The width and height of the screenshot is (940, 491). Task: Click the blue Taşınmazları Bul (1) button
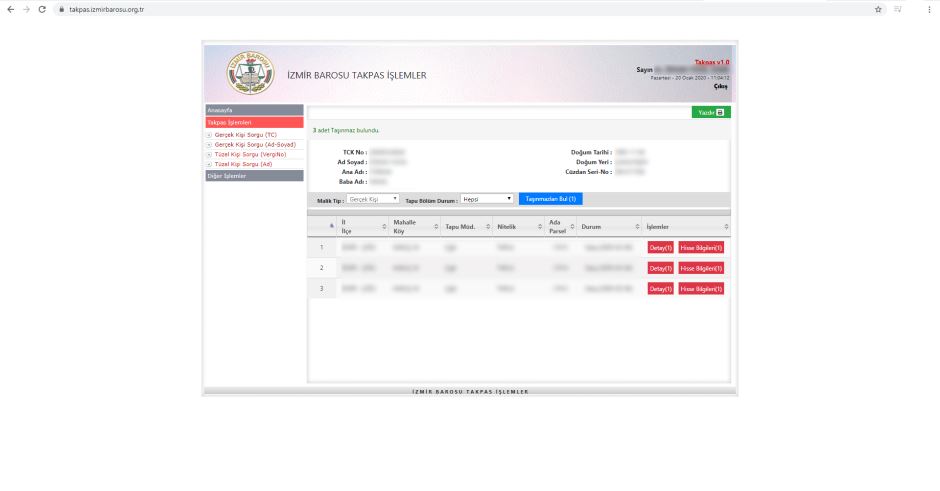[550, 199]
